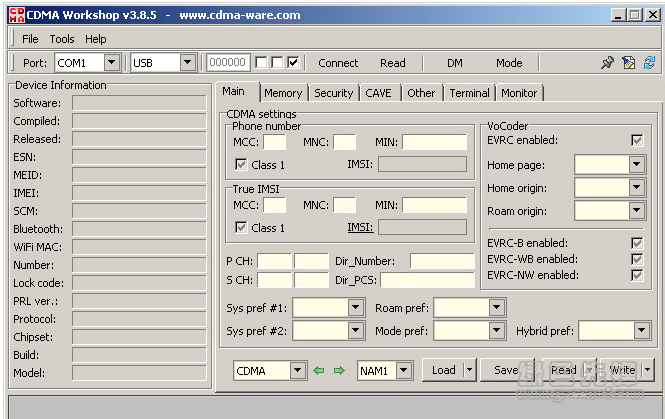665x419 pixels.
Task: Switch to the CAVE tab
Action: point(379,93)
